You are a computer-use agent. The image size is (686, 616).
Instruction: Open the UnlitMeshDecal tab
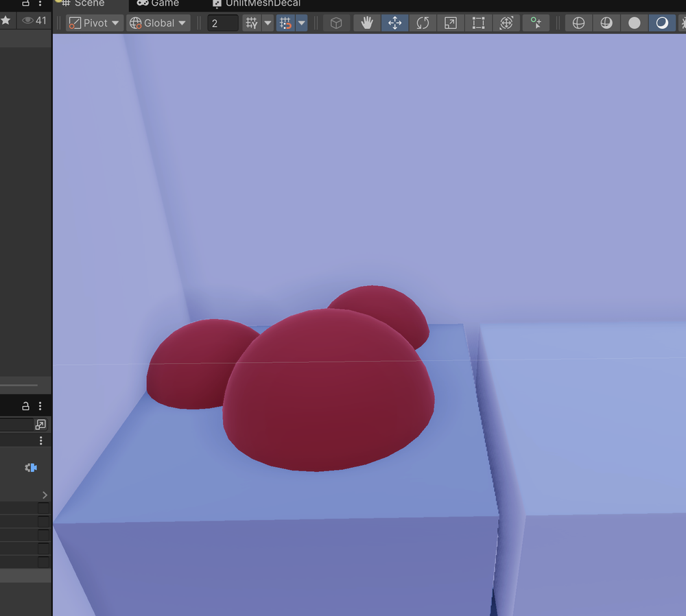click(x=257, y=3)
